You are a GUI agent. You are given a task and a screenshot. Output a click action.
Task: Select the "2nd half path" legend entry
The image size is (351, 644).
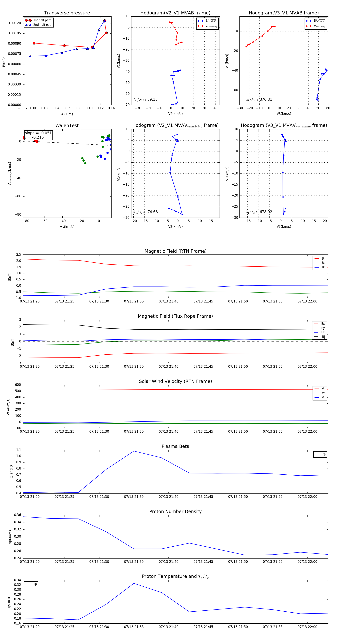(x=39, y=25)
